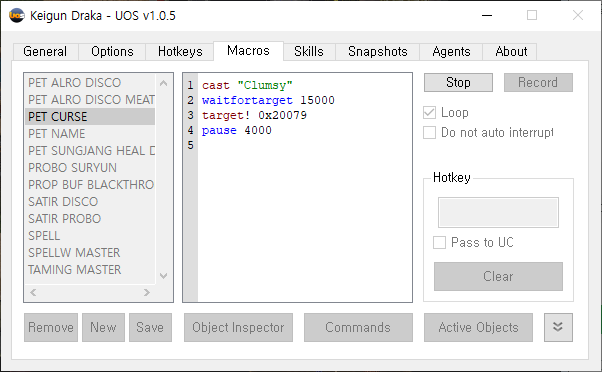
Task: Open the Hotkeys tab
Action: coord(180,51)
